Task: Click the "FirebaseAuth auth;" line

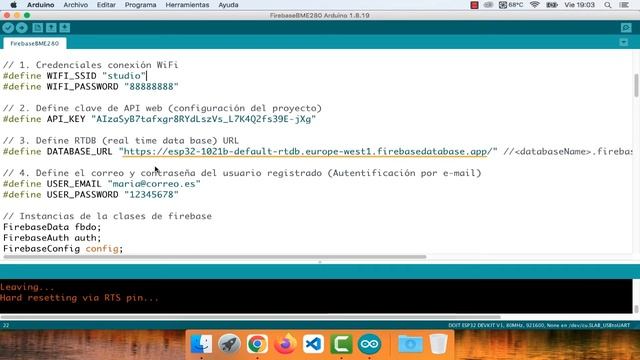Action: tap(52, 238)
